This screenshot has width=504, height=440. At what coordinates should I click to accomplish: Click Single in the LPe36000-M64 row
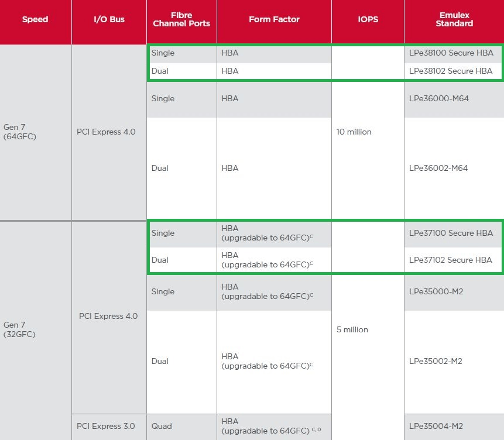coord(163,98)
